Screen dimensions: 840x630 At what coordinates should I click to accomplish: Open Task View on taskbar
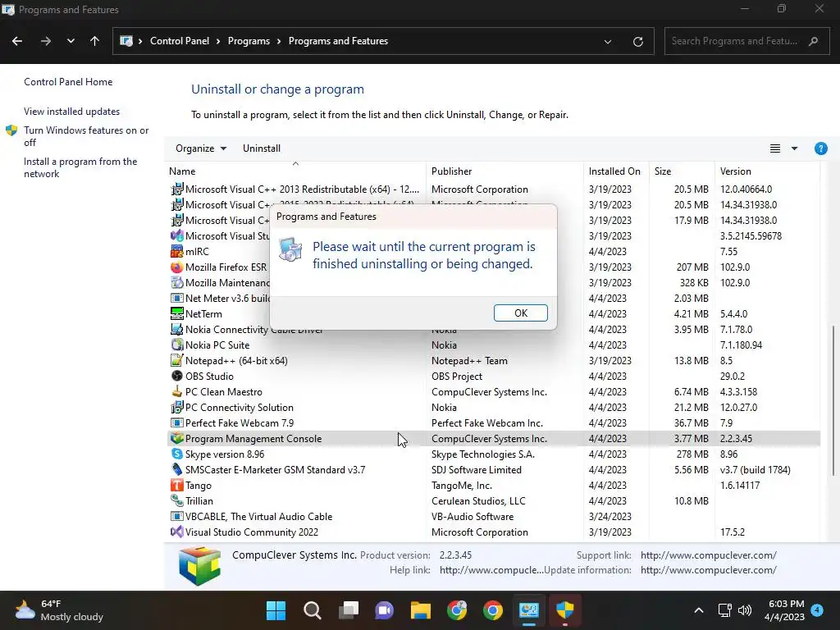pos(348,610)
